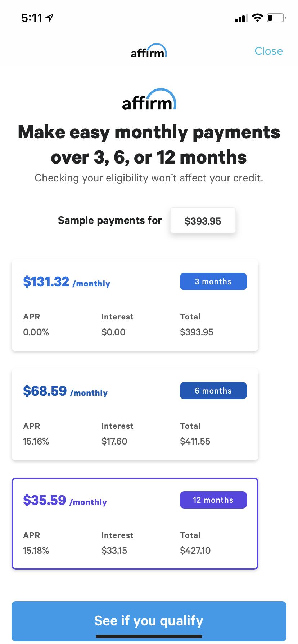
Task: Tap the location arrow beside the time
Action: pos(50,18)
